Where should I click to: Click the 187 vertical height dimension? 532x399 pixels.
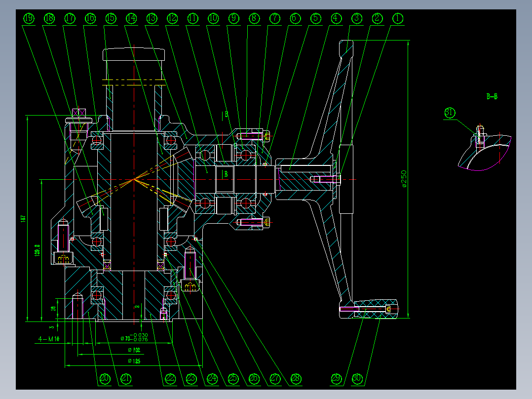pos(23,218)
